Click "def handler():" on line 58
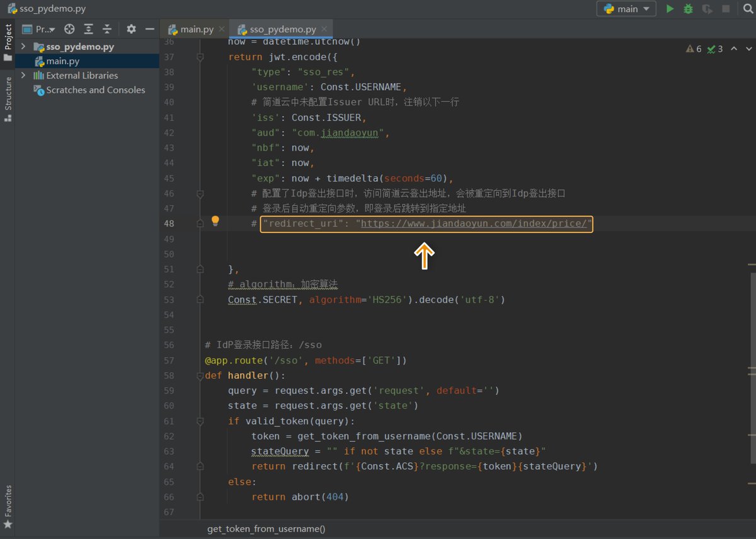The image size is (756, 539). 245,375
